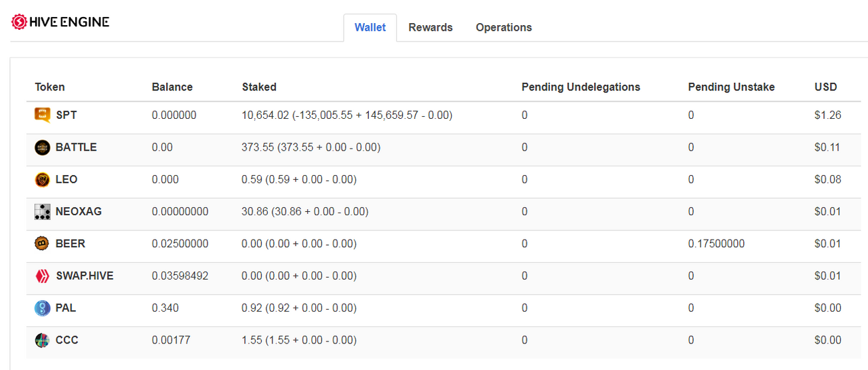Open the Rewards tab
868x370 pixels.
[431, 27]
